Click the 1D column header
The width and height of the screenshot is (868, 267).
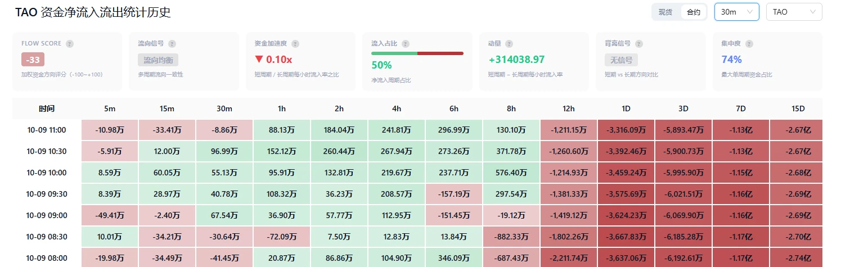pos(626,108)
